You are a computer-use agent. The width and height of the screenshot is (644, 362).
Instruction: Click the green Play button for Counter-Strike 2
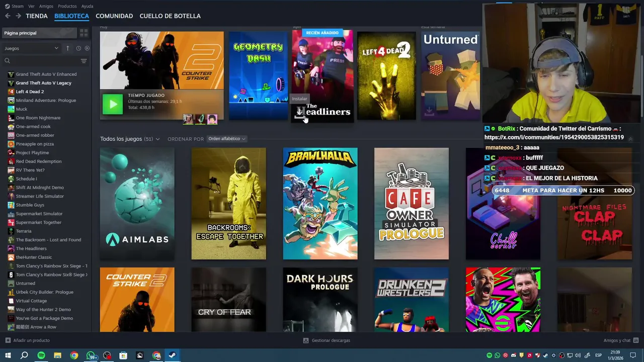click(113, 105)
